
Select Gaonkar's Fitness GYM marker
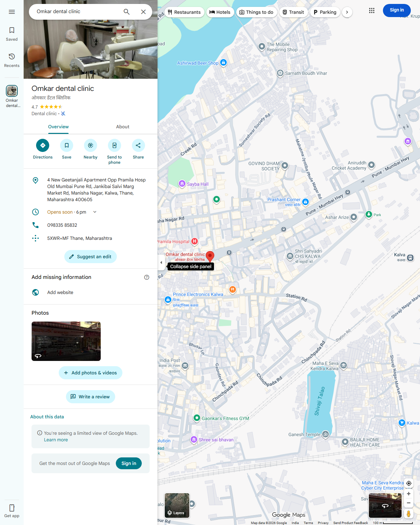point(197,418)
